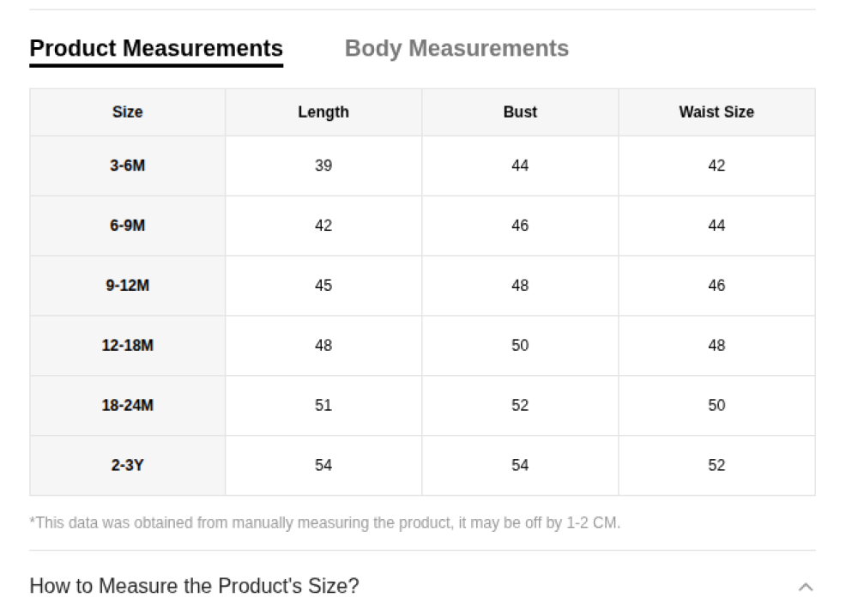Click the 12-18M size row label
858x616 pixels.
coord(127,346)
